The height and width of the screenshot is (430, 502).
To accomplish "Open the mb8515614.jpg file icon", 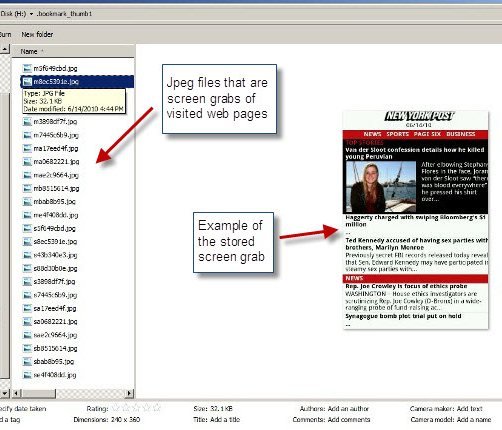I will point(27,188).
